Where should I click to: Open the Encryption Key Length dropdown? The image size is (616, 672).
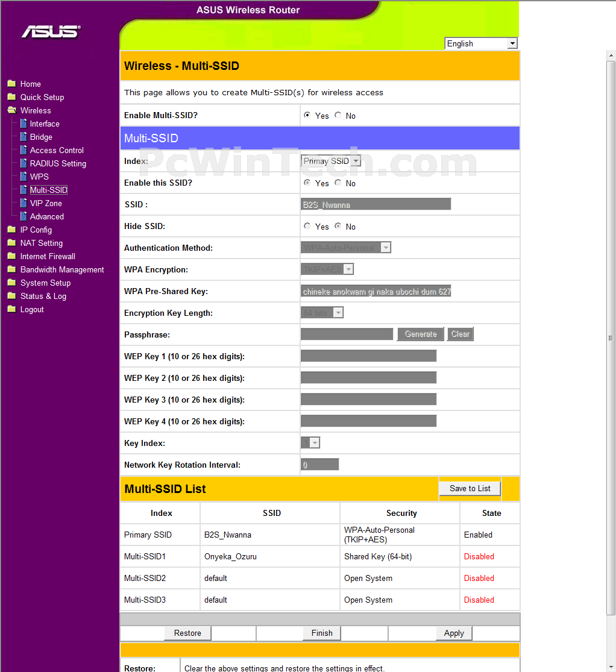(322, 312)
